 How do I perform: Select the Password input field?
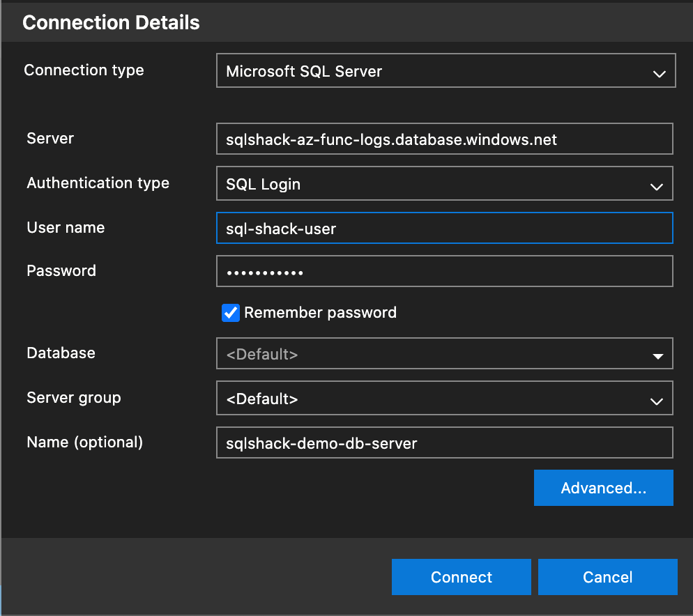(x=444, y=272)
